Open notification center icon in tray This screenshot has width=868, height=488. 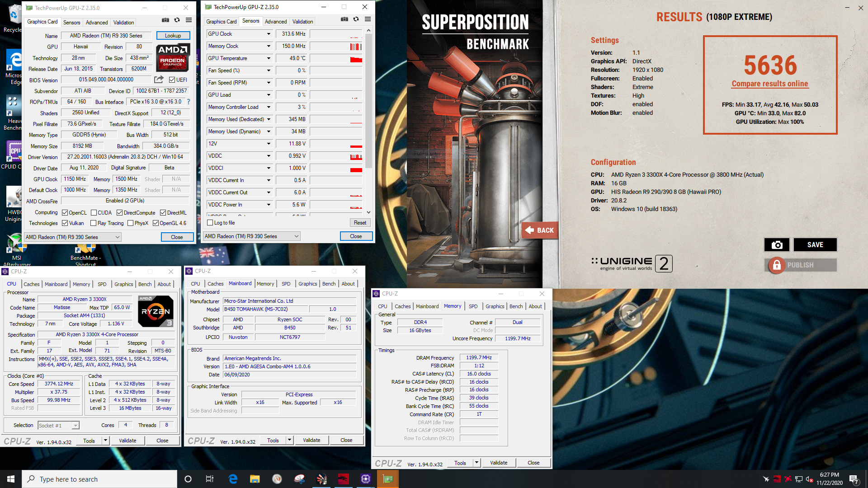tap(854, 479)
